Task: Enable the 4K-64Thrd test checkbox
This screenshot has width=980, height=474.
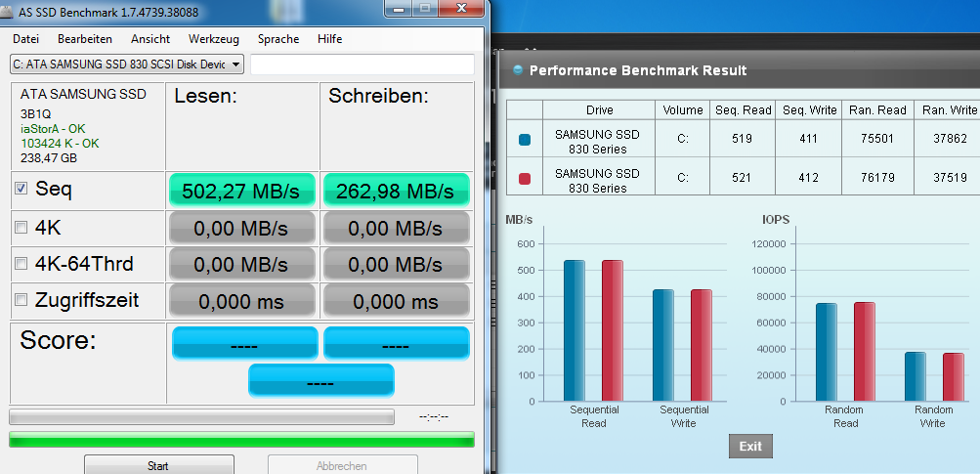Action: click(x=21, y=264)
